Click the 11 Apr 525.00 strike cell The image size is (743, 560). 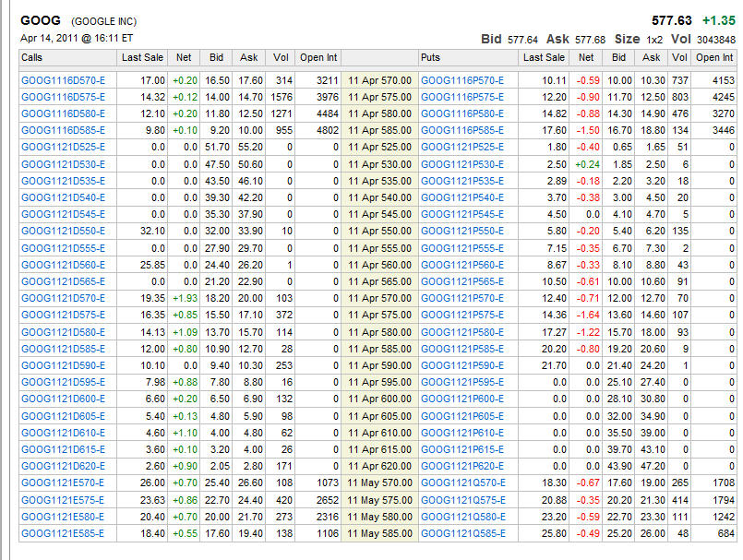(379, 147)
